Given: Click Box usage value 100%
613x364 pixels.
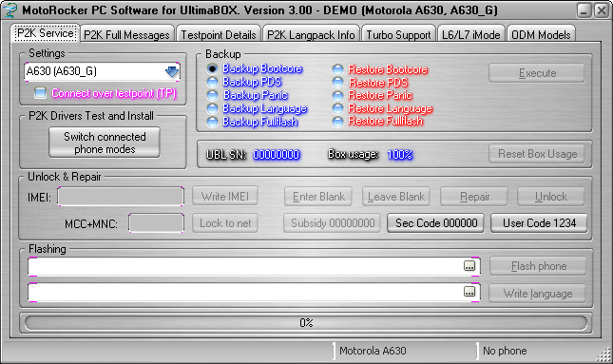Looking at the screenshot, I should point(400,155).
